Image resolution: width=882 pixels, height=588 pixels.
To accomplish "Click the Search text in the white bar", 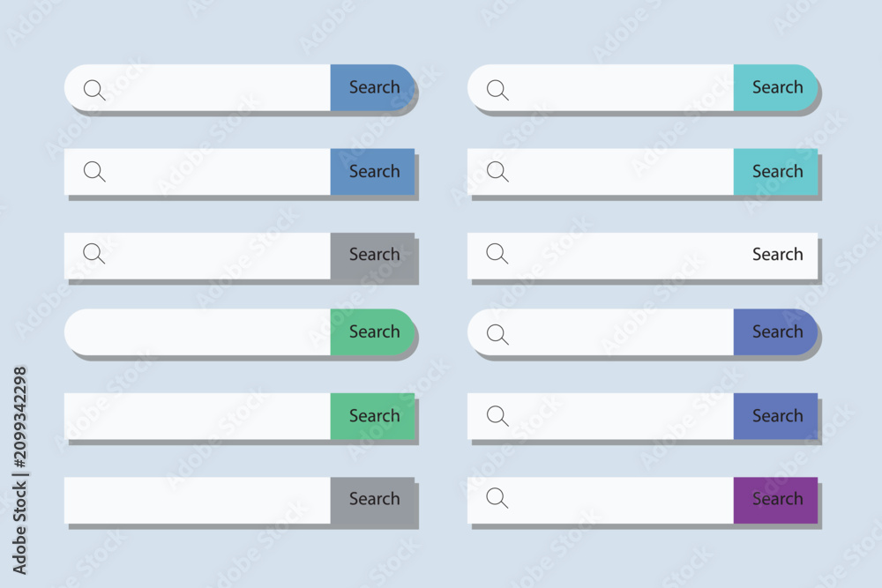I will [777, 254].
